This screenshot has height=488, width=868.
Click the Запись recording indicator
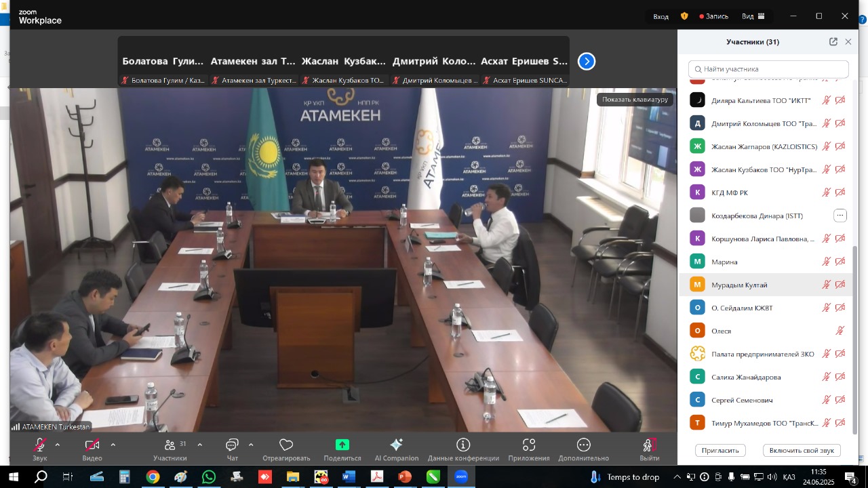713,16
